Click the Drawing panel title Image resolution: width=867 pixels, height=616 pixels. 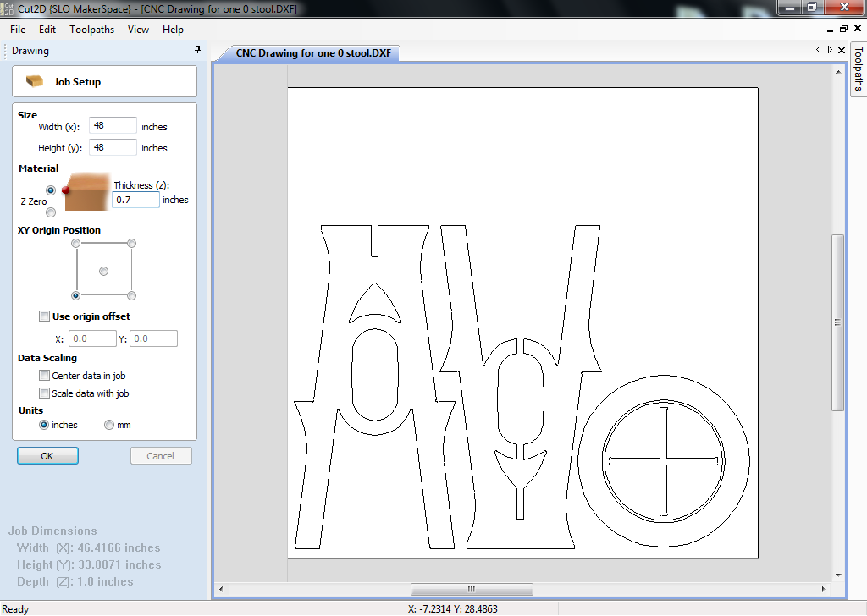(30, 51)
